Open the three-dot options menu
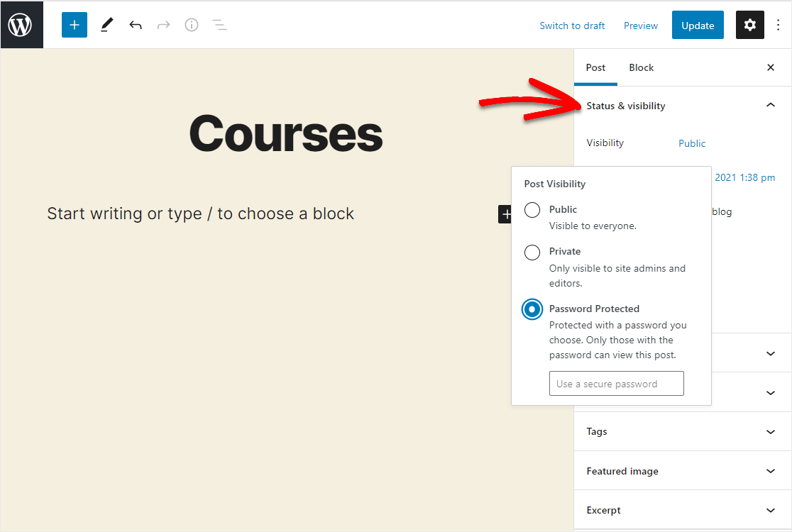Image resolution: width=792 pixels, height=532 pixels. coord(778,25)
